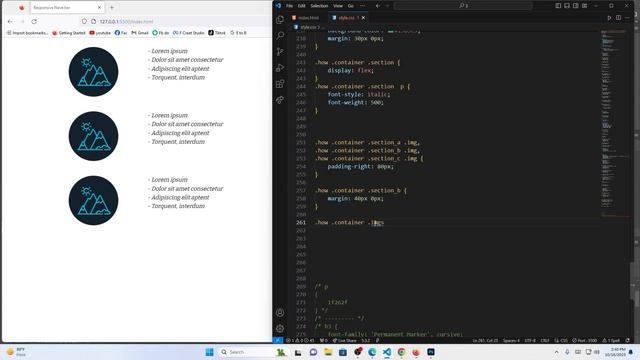Open the Edit menu in VS Code
640x360 pixels.
pyautogui.click(x=302, y=6)
